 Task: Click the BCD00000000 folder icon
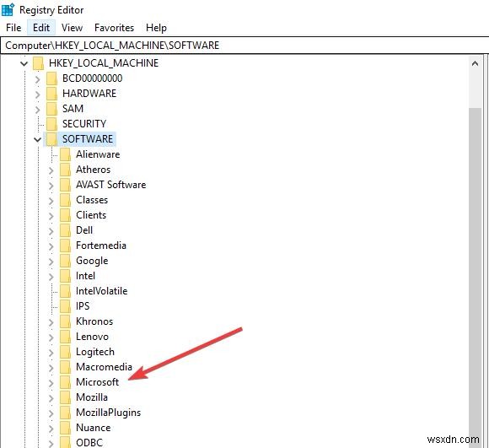[51, 78]
